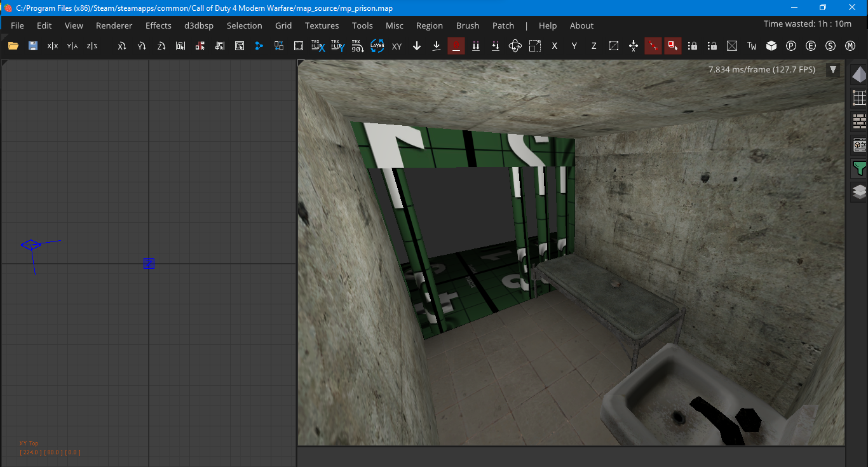This screenshot has width=868, height=467.
Task: Switch view with the XY toolbar button
Action: point(397,46)
